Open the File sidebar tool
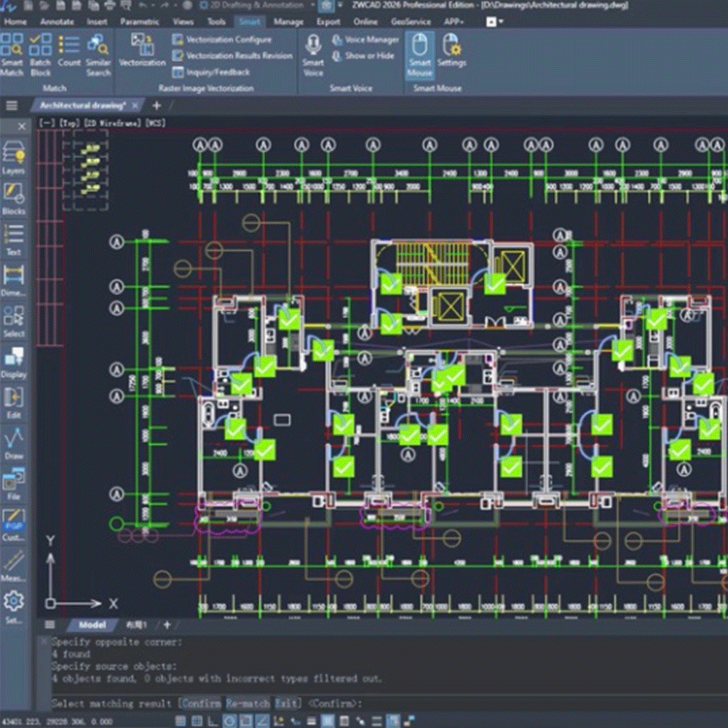This screenshot has width=728, height=728. (x=13, y=484)
